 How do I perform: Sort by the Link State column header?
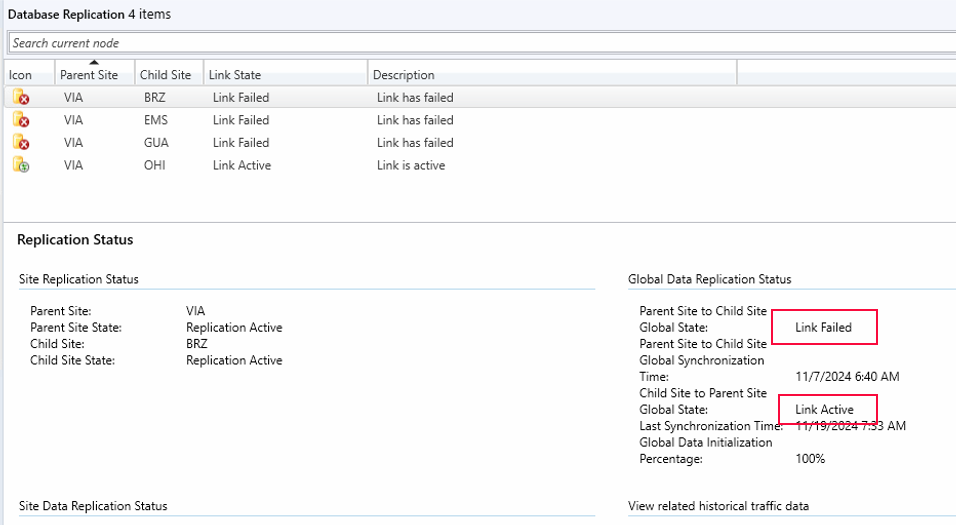click(x=235, y=75)
